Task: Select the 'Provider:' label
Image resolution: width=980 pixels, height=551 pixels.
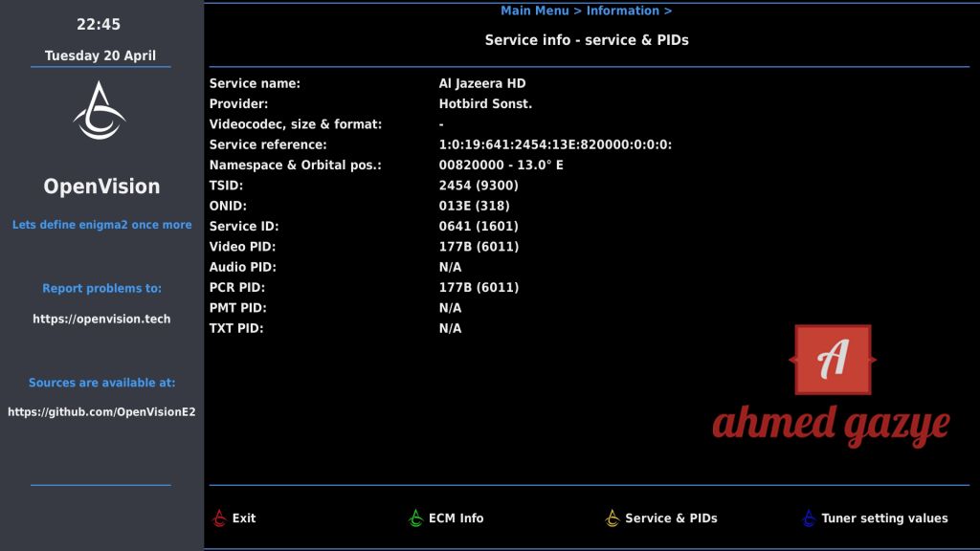Action: (238, 103)
